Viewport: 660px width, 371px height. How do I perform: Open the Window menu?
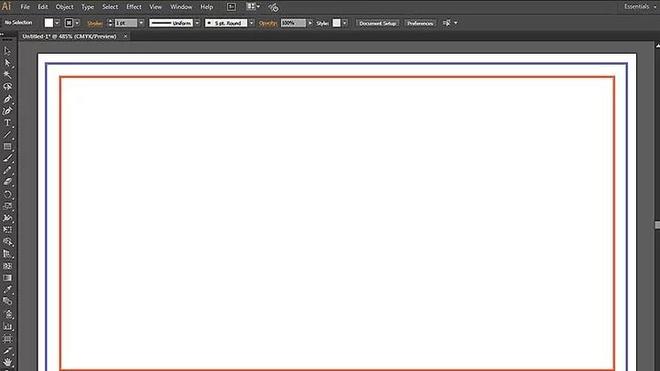point(181,7)
